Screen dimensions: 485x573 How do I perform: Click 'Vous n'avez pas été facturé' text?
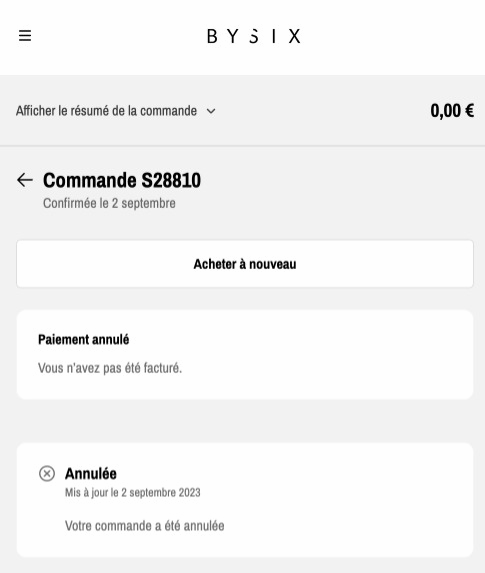point(110,368)
